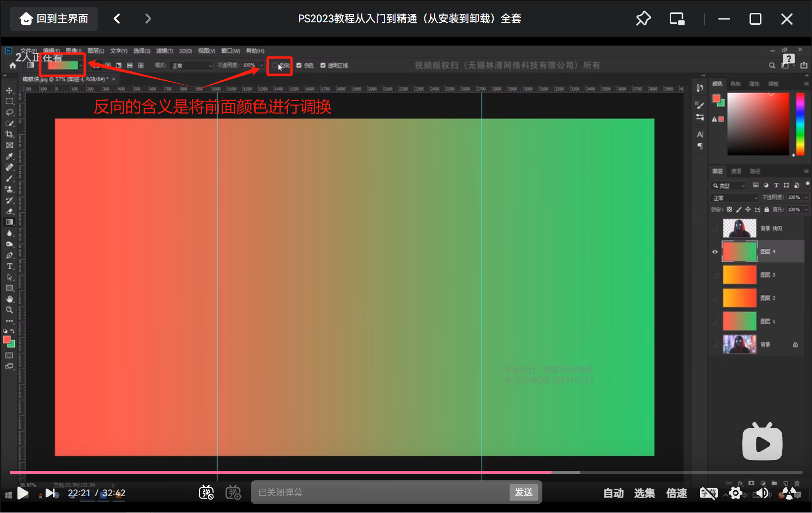The image size is (812, 513).
Task: Select the Zoom tool in left toolbar
Action: (x=9, y=310)
